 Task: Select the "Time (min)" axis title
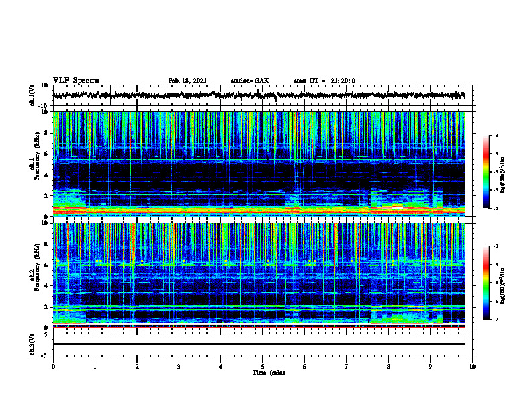269,373
